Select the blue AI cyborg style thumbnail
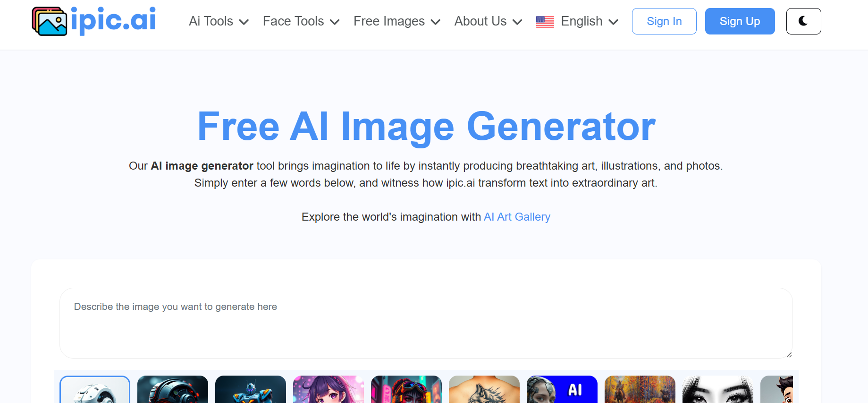Image resolution: width=868 pixels, height=403 pixels. [x=562, y=390]
